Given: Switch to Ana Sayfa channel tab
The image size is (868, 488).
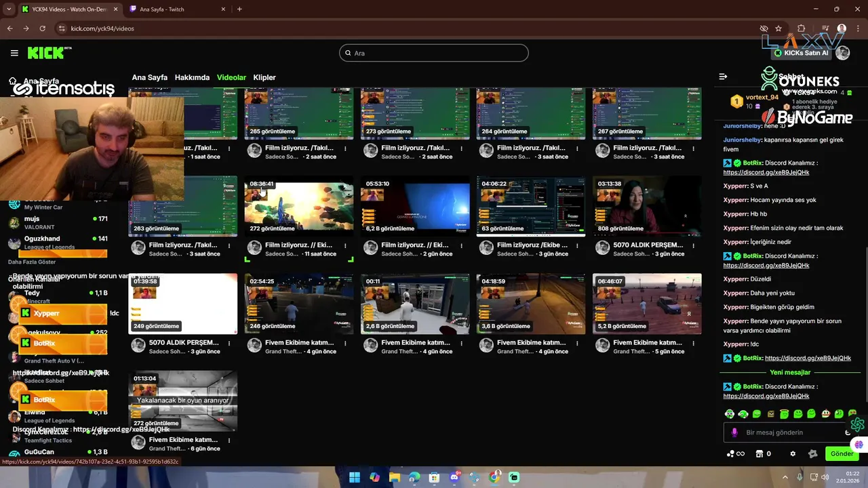Looking at the screenshot, I should click(x=149, y=77).
